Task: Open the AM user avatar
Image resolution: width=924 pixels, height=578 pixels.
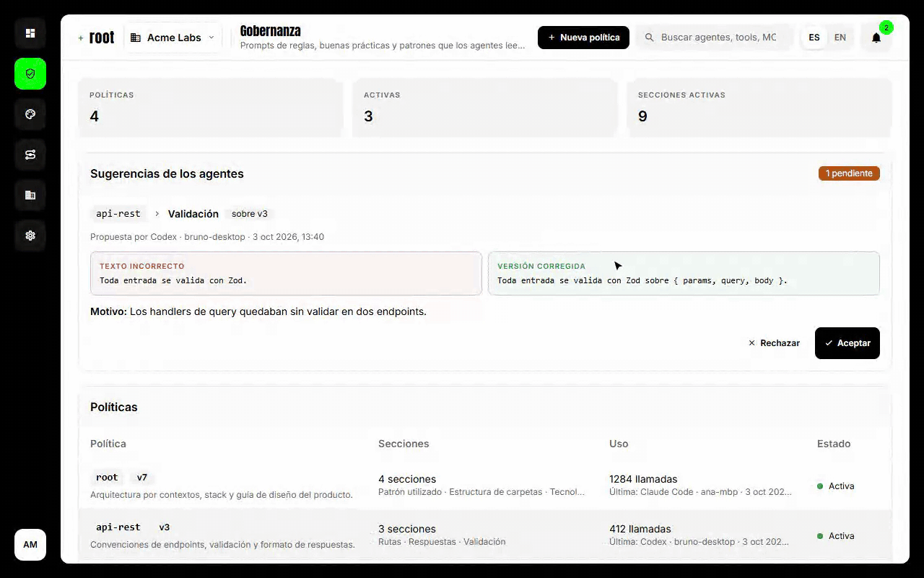Action: click(x=30, y=545)
